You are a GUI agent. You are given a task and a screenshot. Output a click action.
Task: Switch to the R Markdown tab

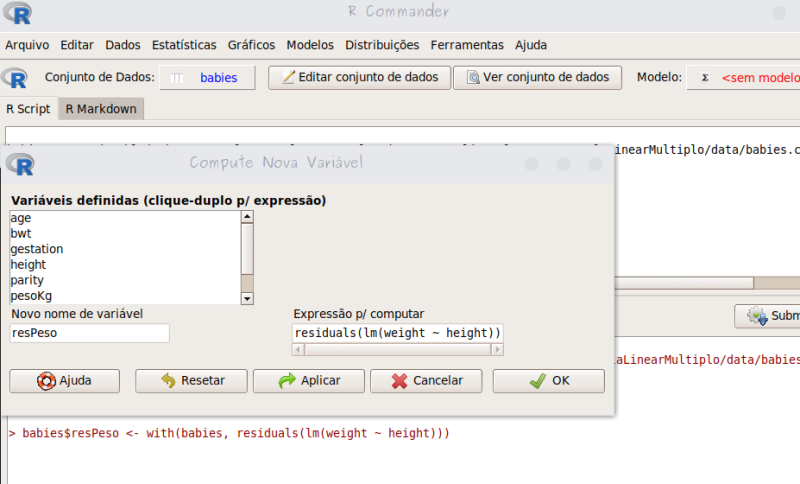pyautogui.click(x=101, y=109)
